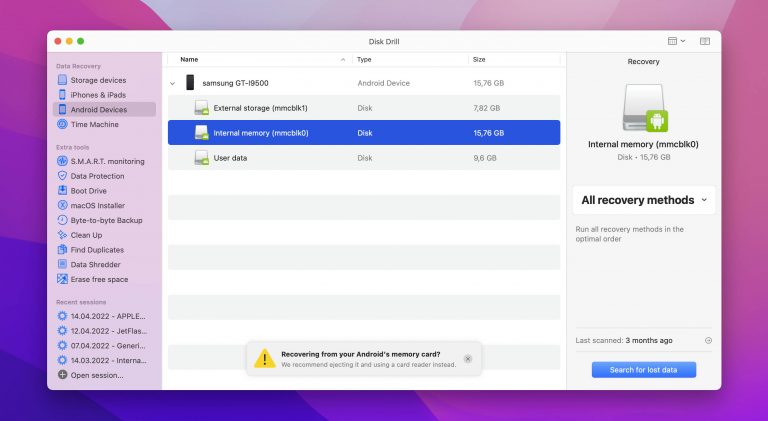
Task: Click Search for lost data button
Action: tap(644, 370)
